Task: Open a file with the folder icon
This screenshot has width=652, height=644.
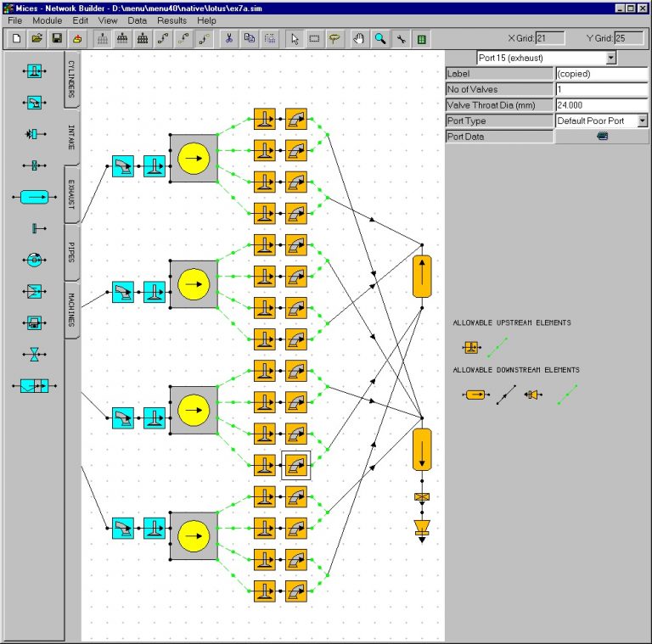Action: click(37, 38)
